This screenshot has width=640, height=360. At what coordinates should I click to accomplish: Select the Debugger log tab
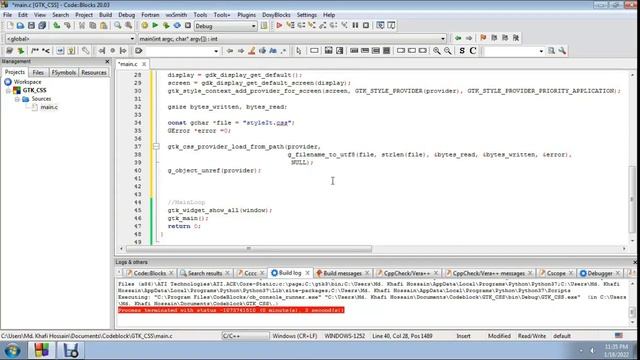coord(600,273)
